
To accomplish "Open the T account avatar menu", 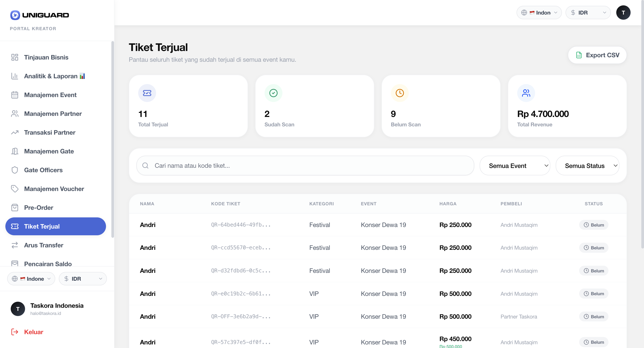I will point(623,12).
